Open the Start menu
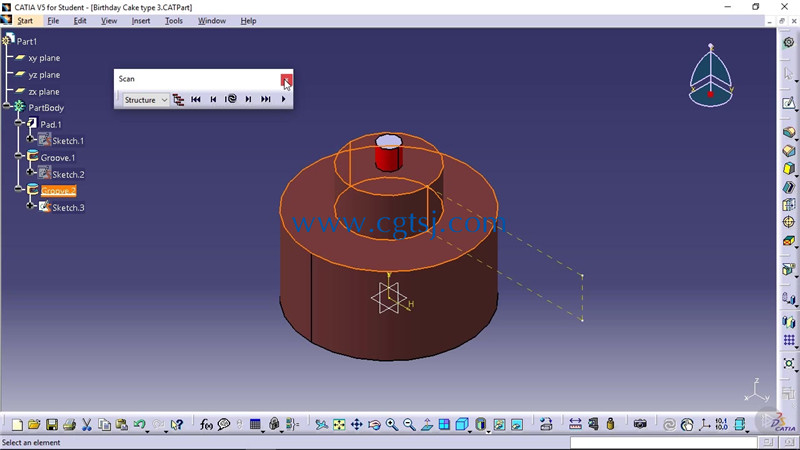This screenshot has height=450, width=800. (24, 21)
